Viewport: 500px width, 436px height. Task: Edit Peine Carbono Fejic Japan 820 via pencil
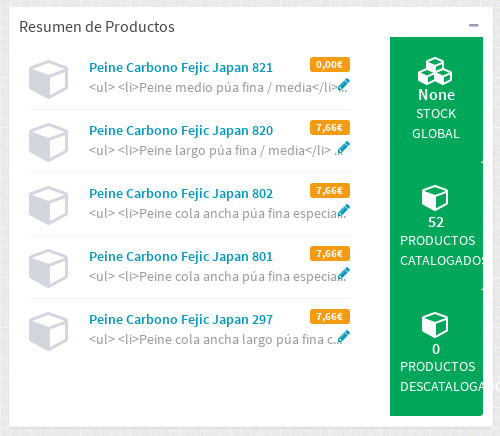[x=344, y=147]
